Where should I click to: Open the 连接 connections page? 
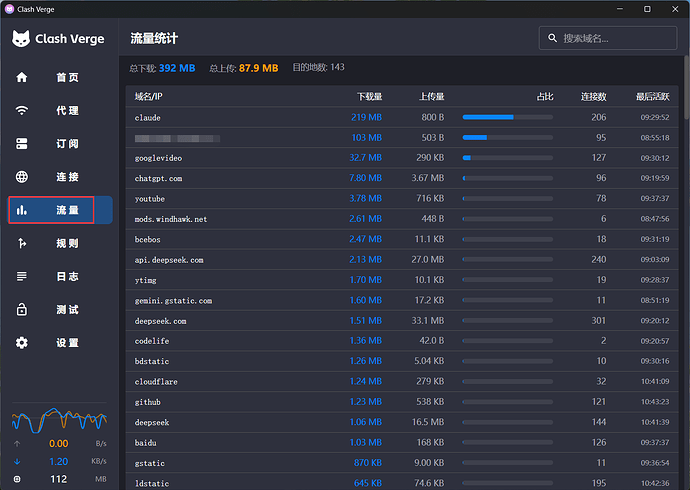point(60,177)
